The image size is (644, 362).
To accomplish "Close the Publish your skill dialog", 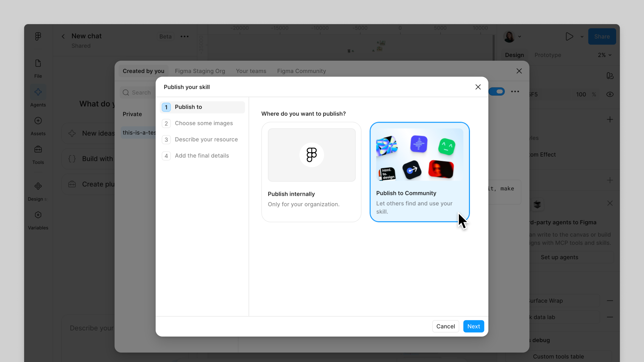I will [x=478, y=87].
